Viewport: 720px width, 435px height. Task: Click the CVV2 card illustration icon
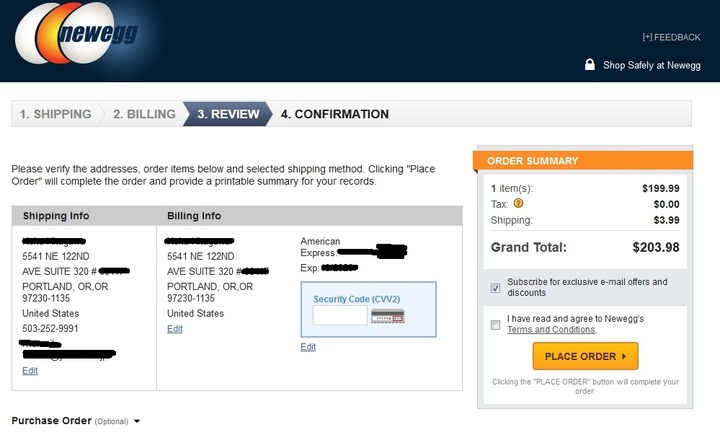tap(388, 316)
